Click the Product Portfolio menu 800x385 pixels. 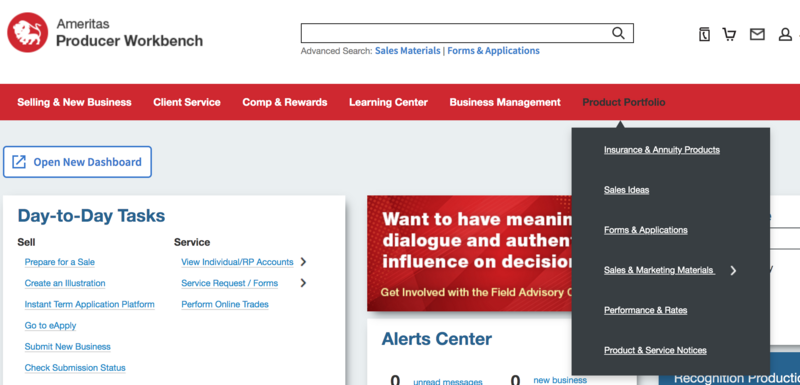pyautogui.click(x=624, y=102)
